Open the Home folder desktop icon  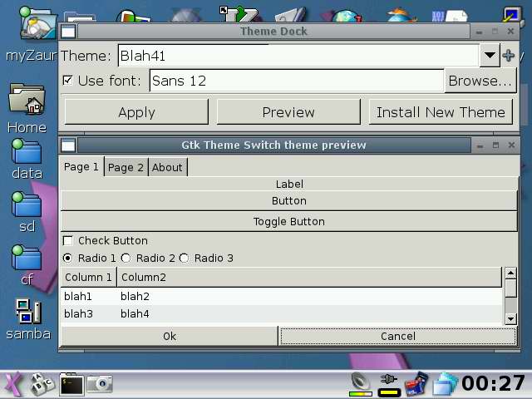coord(27,101)
